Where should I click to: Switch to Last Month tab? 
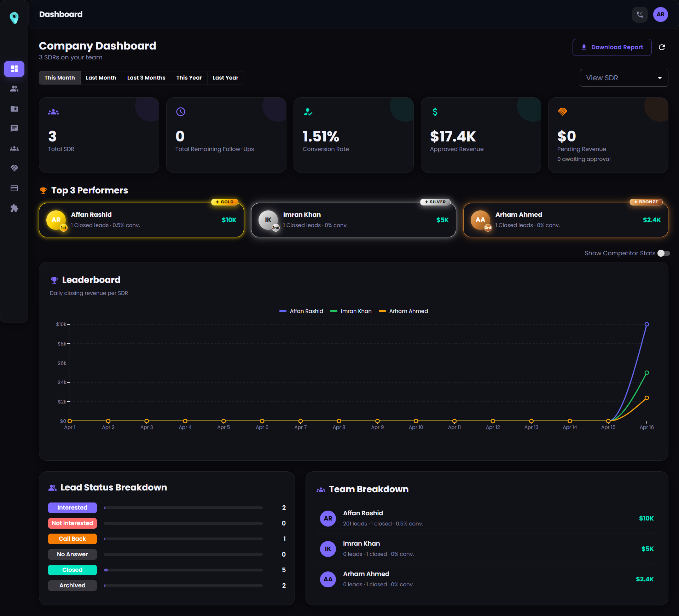pyautogui.click(x=101, y=78)
